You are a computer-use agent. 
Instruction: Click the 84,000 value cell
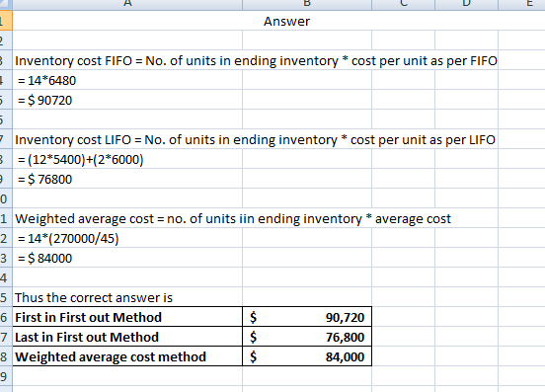tap(307, 356)
